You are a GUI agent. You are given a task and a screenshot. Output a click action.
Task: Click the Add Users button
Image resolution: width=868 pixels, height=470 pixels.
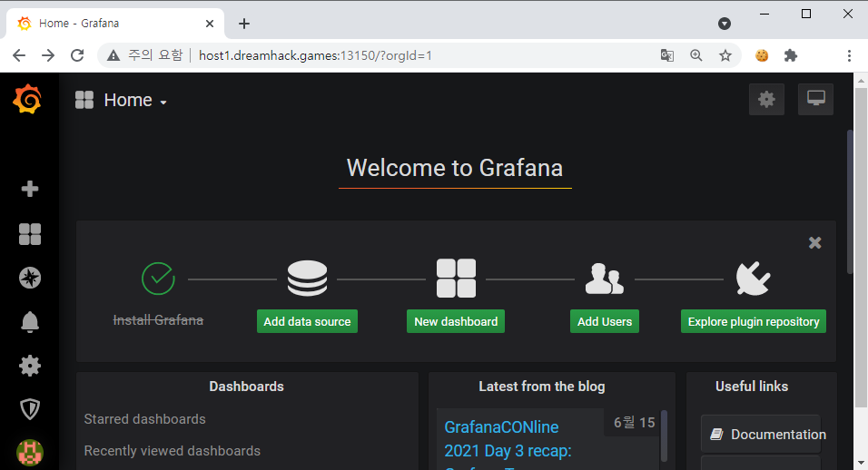pos(605,321)
